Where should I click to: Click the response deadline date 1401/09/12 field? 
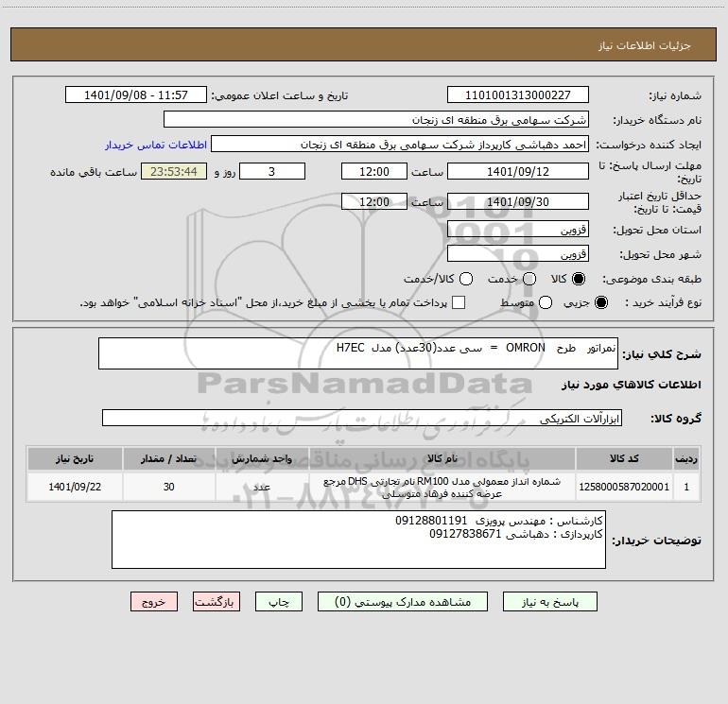click(x=518, y=171)
